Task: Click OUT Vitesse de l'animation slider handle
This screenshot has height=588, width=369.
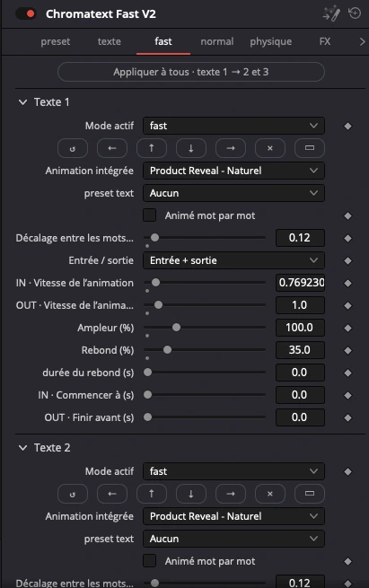Action: 158,305
